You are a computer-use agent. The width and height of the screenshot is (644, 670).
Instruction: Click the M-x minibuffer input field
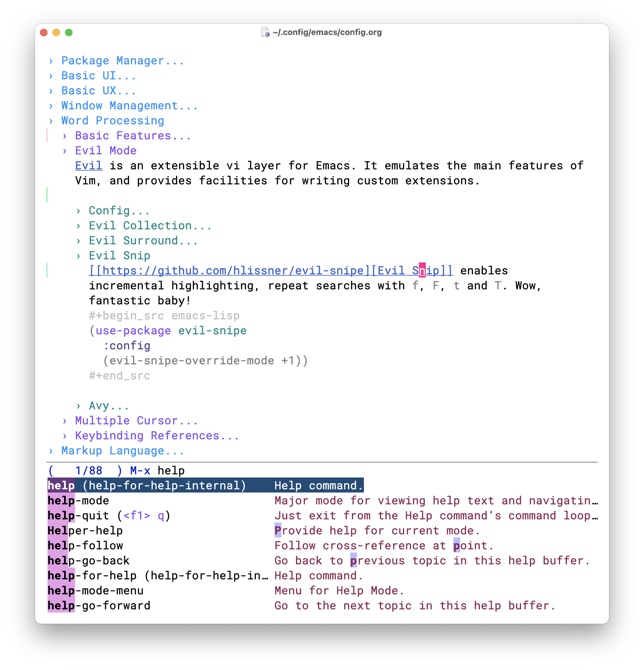[171, 471]
